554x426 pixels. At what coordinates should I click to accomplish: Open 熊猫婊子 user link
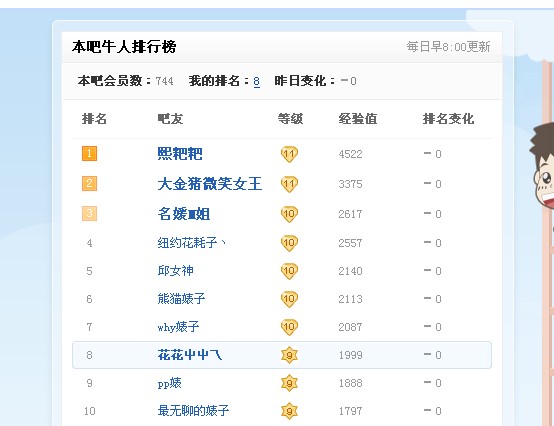tap(181, 299)
